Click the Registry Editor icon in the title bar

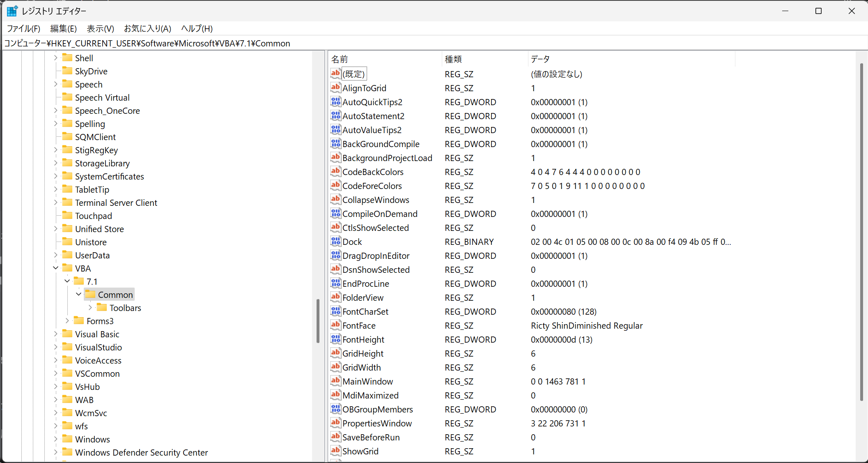[x=12, y=11]
